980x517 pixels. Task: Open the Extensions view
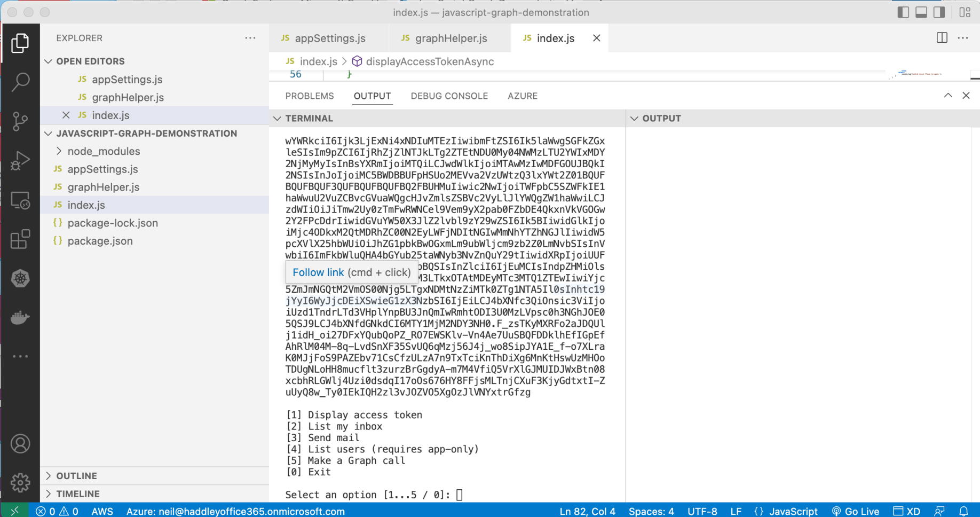[x=20, y=239]
